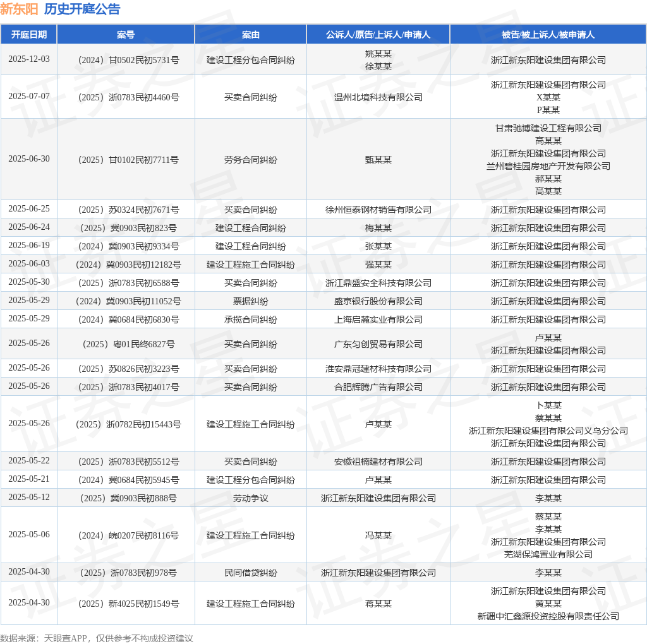Click plaintiff name 徐某某
The height and width of the screenshot is (644, 647).
tap(378, 66)
